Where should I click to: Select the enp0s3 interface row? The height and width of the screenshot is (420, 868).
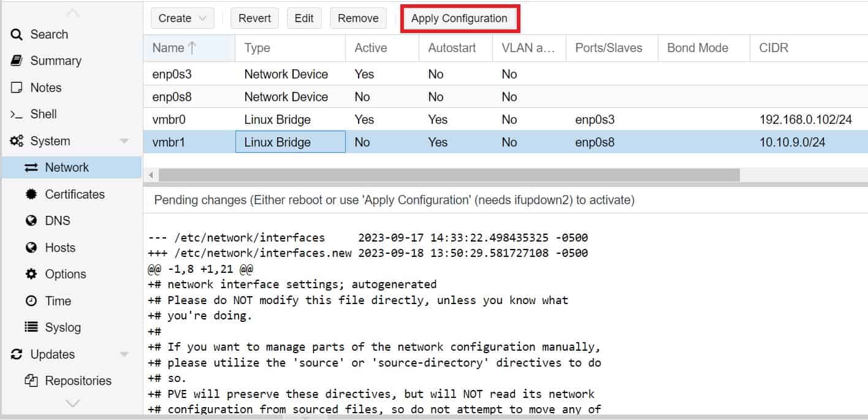click(x=506, y=74)
